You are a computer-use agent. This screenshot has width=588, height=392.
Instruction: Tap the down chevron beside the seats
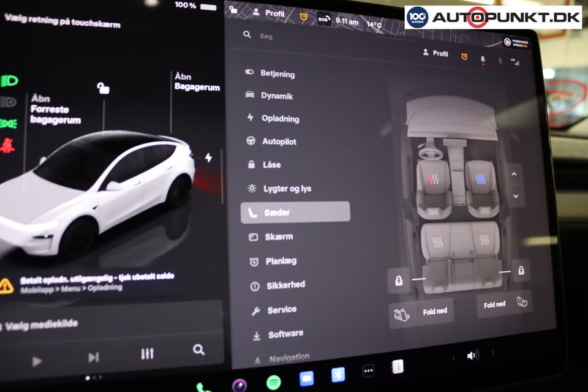(516, 195)
